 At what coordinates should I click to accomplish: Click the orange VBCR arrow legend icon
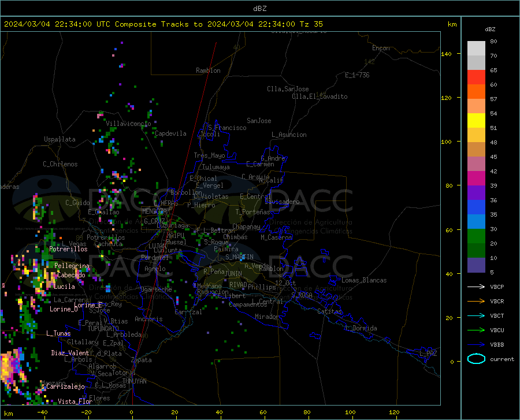tap(476, 301)
